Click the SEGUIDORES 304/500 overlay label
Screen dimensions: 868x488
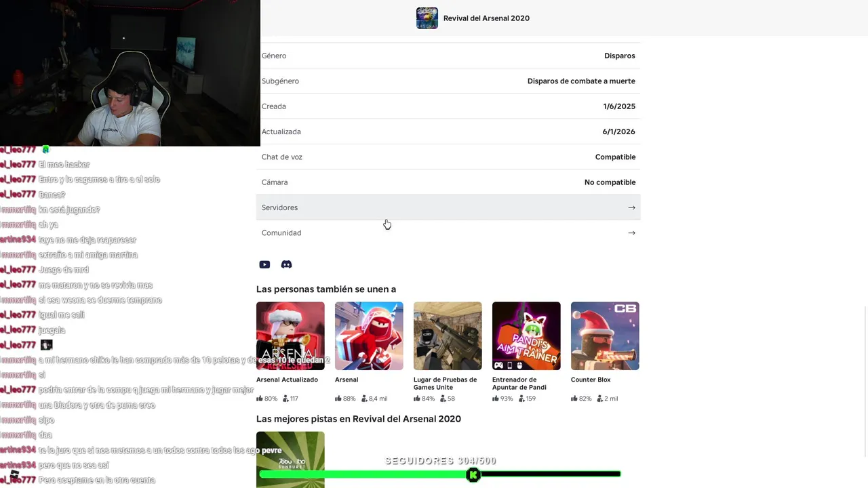pos(441,461)
